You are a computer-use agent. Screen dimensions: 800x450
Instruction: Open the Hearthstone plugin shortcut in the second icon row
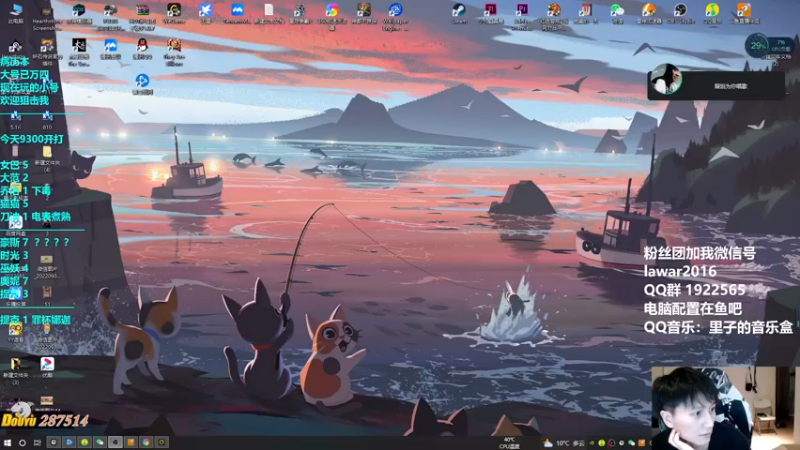(x=47, y=52)
